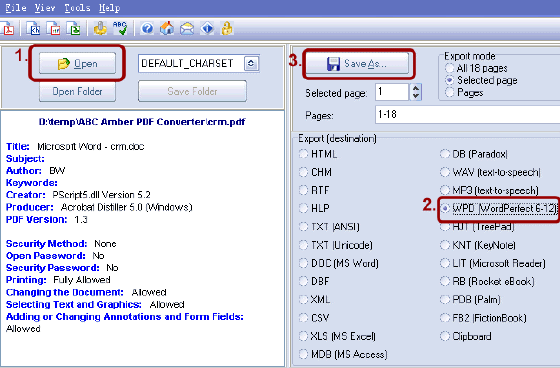The width and height of the screenshot is (560, 368).
Task: Click the blue info diamond icon
Action: click(207, 28)
